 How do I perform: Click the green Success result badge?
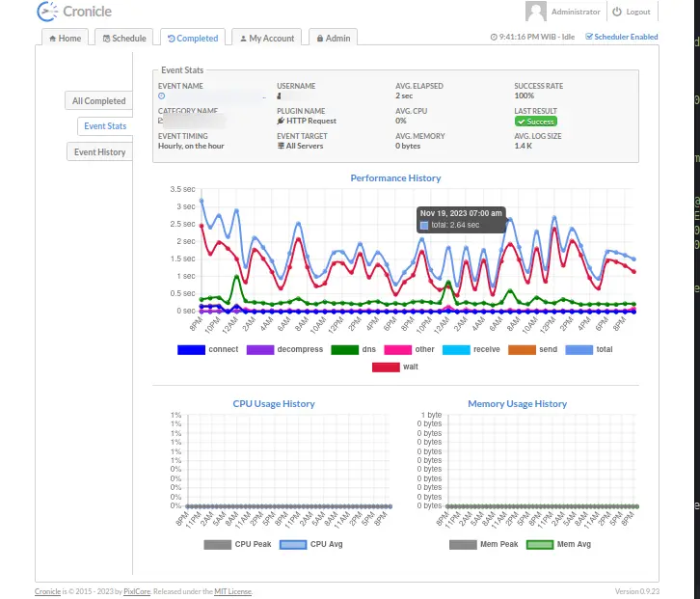(x=536, y=122)
